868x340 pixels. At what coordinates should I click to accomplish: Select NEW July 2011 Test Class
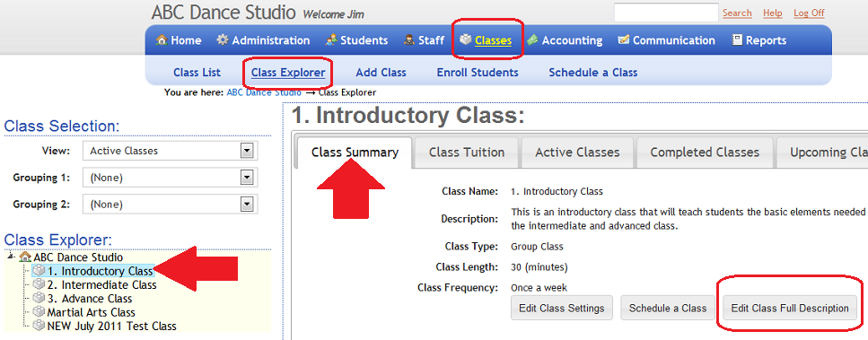coord(112,327)
